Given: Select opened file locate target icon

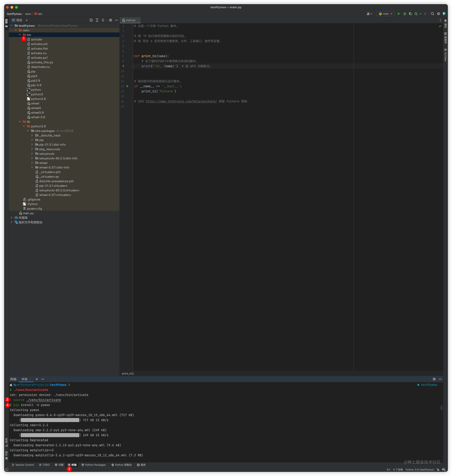Looking at the screenshot, I should click(91, 20).
